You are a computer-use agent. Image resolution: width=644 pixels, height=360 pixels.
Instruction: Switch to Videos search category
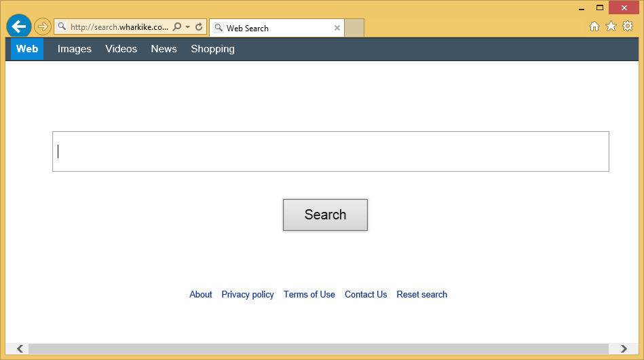pos(121,49)
